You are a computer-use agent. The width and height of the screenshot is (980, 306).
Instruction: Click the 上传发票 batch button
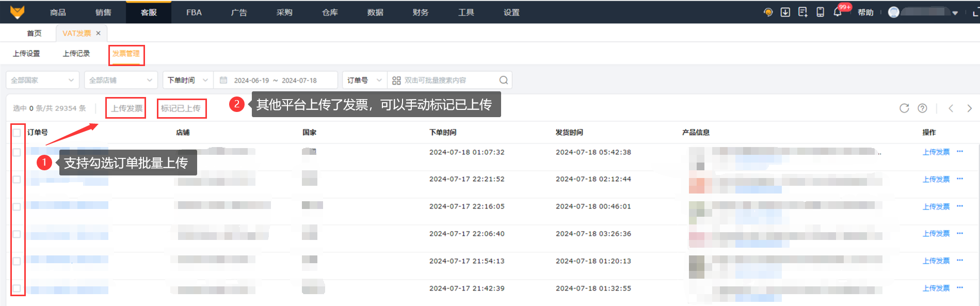[x=126, y=108]
